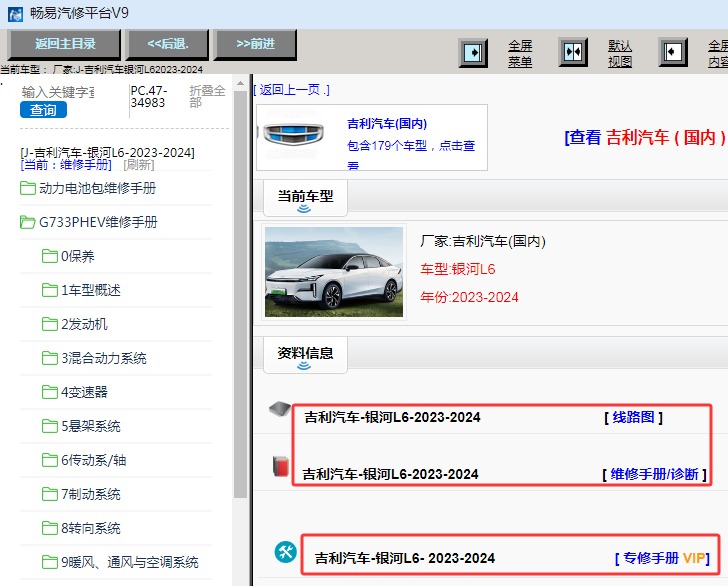Click the 全屏菜单 panel layout icon
The image size is (728, 586).
point(473,52)
